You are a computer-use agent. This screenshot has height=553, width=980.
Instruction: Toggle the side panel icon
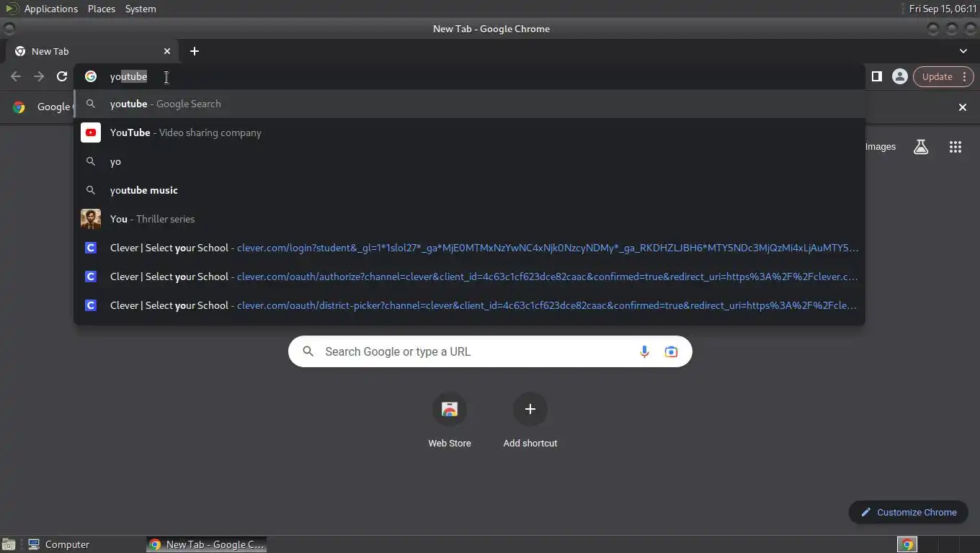[877, 76]
